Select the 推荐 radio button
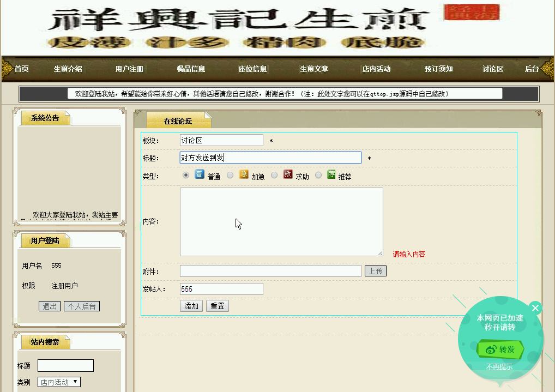555x392 pixels. [318, 175]
